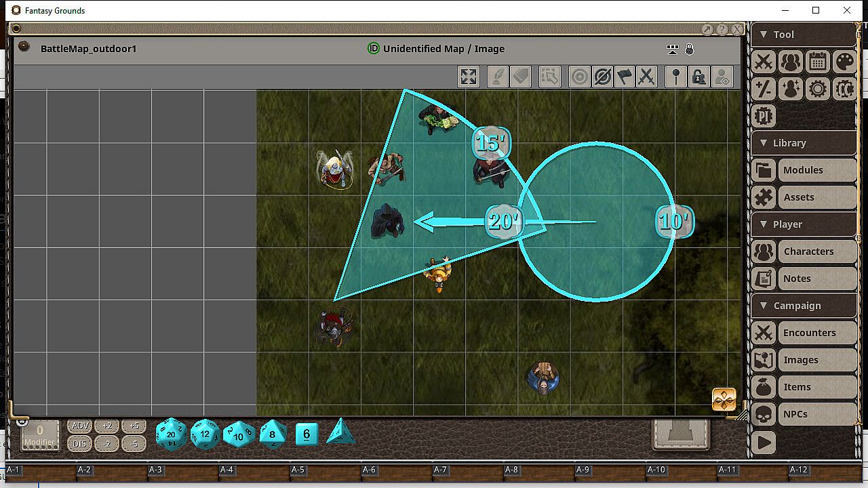Click the skull icon next to NPCs
Image resolution: width=868 pixels, height=488 pixels.
pos(764,414)
